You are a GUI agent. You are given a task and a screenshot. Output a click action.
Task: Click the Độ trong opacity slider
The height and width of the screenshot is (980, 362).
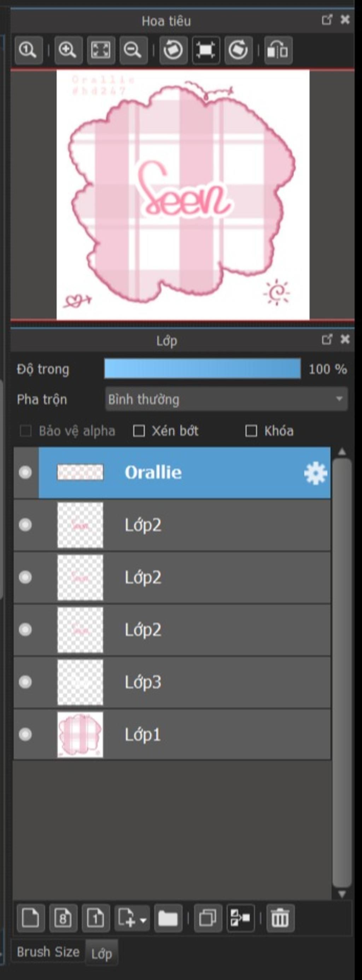coord(202,369)
